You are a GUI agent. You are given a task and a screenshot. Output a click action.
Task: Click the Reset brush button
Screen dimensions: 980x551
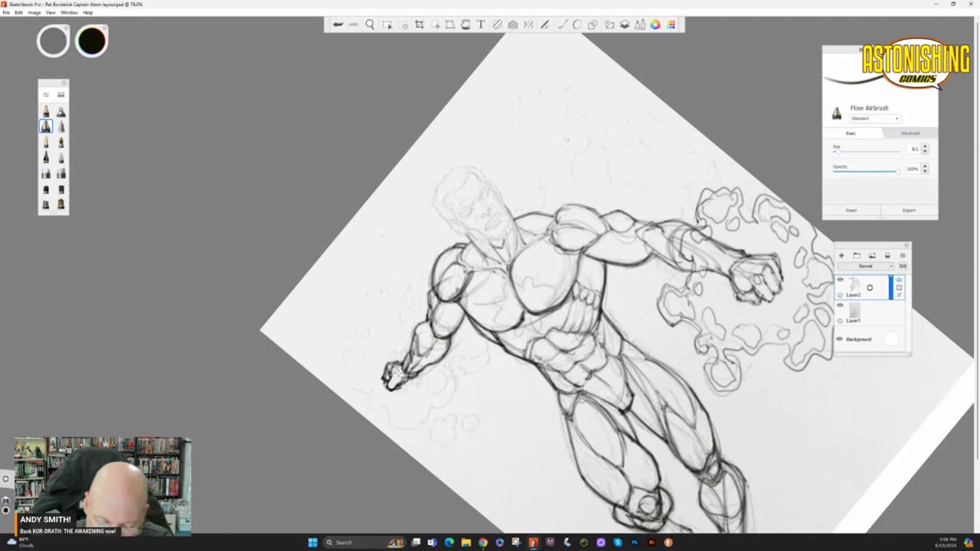pos(851,210)
